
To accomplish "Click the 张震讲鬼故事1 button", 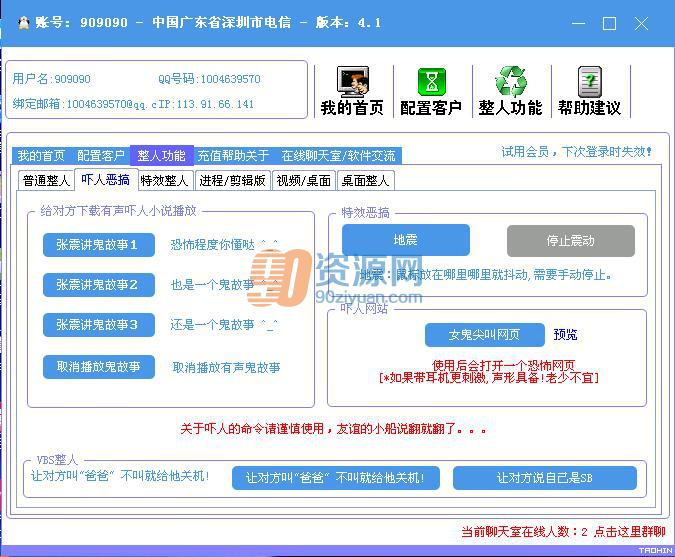I will click(x=99, y=244).
